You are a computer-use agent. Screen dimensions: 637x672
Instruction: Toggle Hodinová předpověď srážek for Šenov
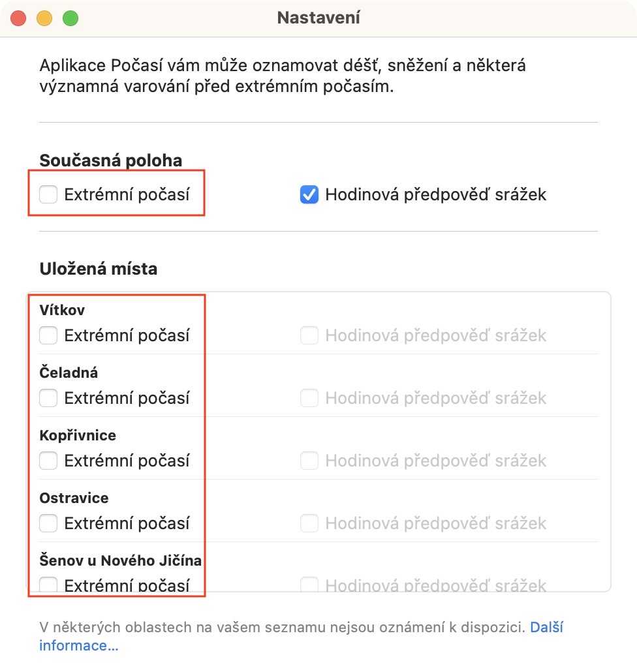point(309,585)
